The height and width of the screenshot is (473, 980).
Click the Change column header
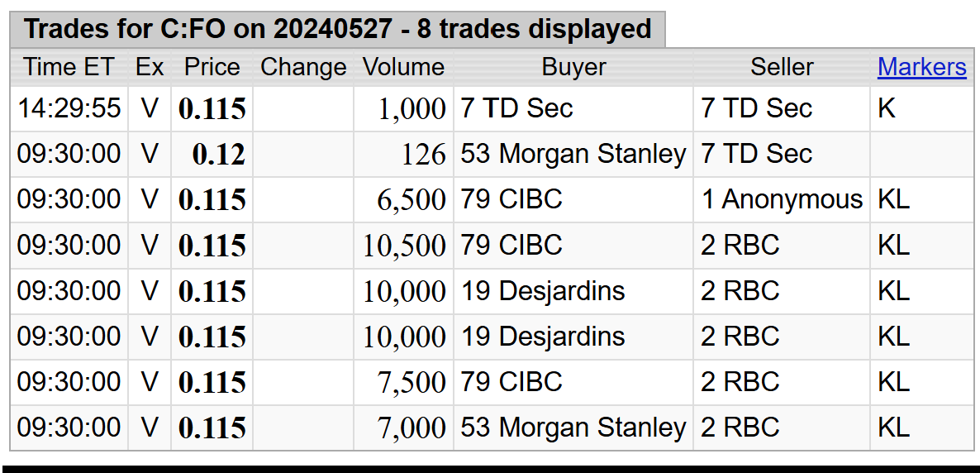[303, 67]
